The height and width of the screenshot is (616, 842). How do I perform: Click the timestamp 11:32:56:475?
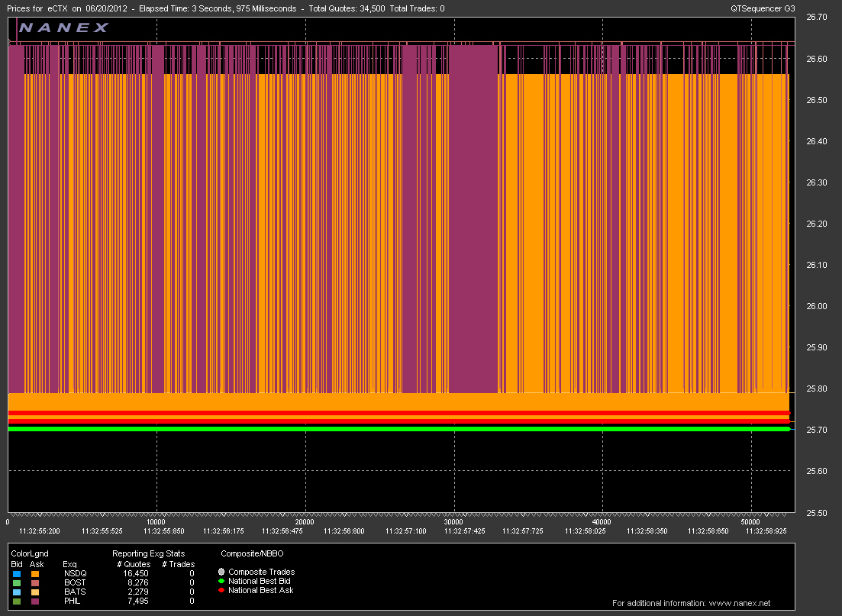tap(282, 531)
